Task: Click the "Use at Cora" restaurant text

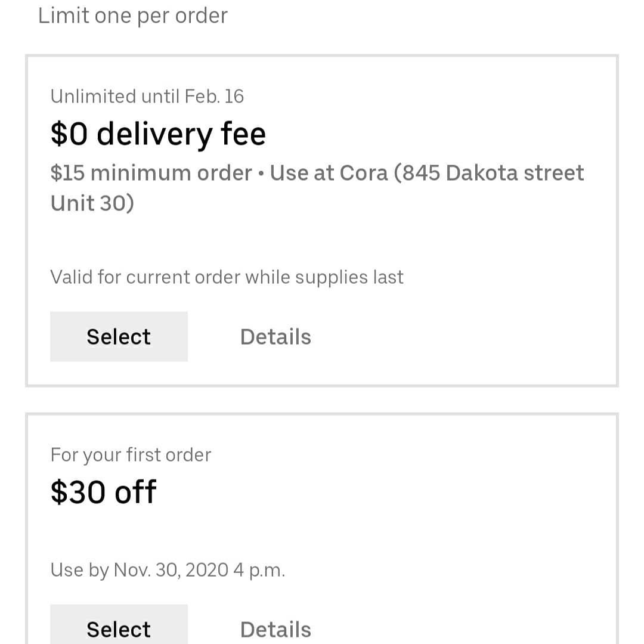Action: coord(328,173)
